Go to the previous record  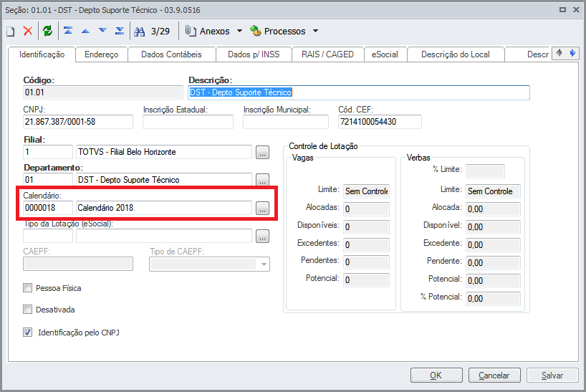tap(85, 31)
